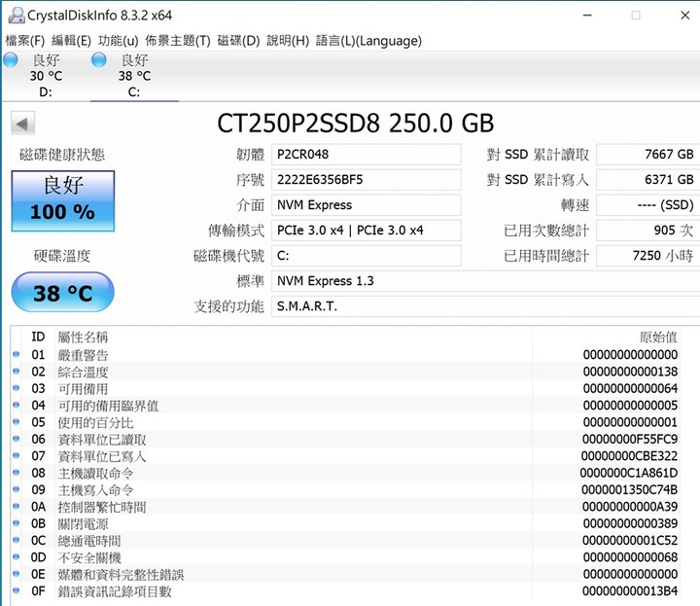The image size is (700, 606).
Task: Open the 檔案(F) menu
Action: pyautogui.click(x=25, y=41)
